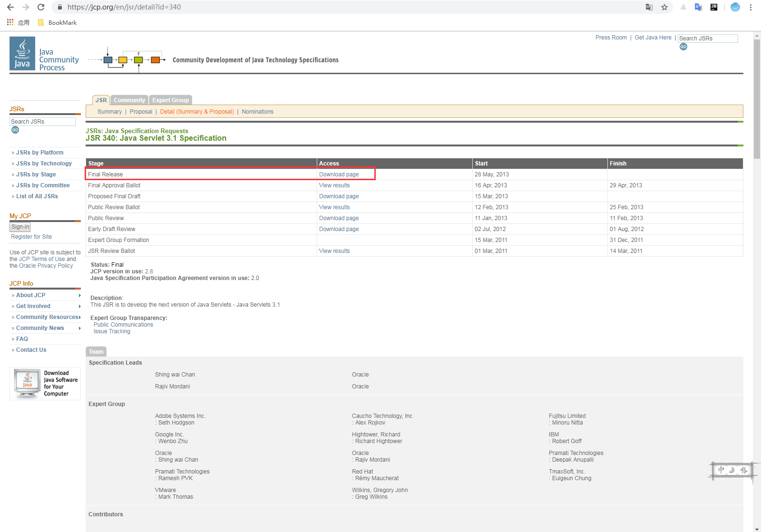761x532 pixels.
Task: Open the JB extension icon
Action: pyautogui.click(x=714, y=7)
